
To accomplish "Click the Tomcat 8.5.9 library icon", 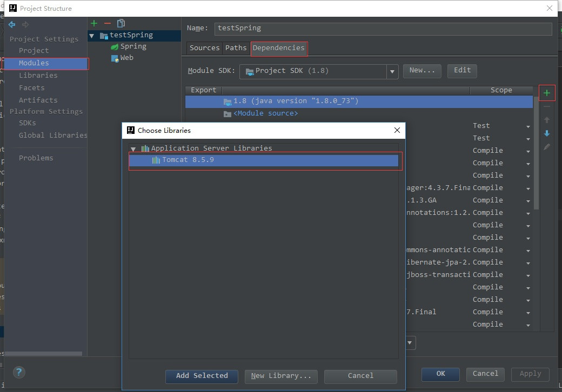I will [156, 160].
